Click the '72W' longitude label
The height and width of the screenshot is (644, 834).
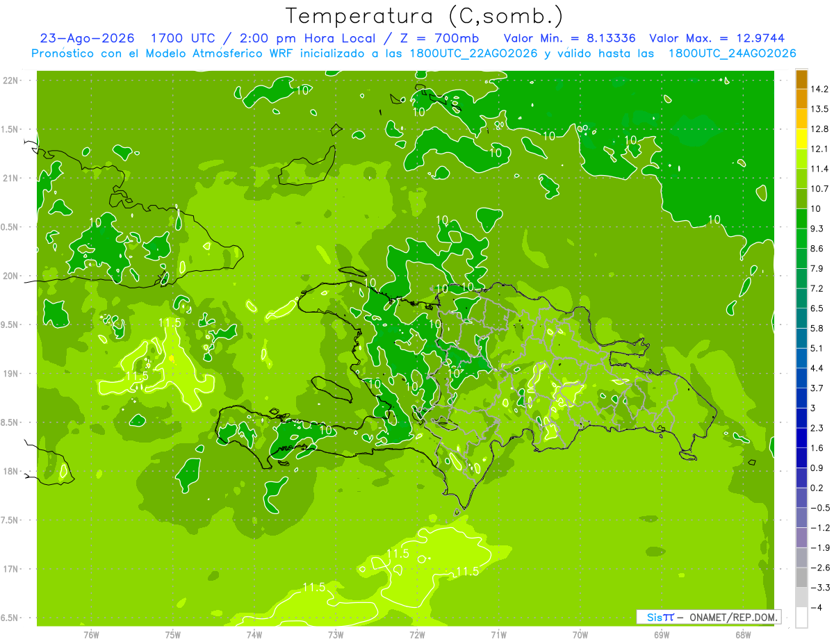(x=417, y=635)
